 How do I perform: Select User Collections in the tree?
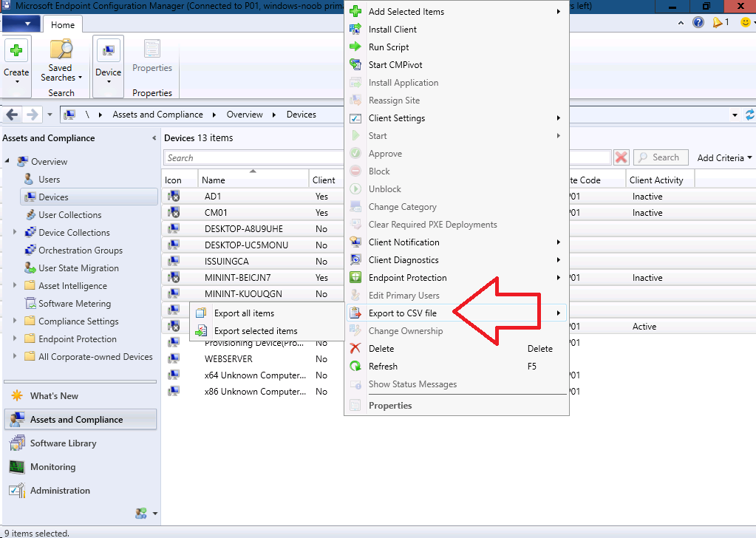[70, 214]
